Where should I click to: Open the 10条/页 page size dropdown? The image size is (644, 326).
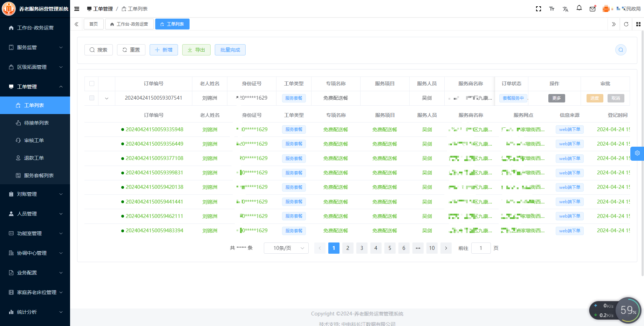tap(286, 248)
